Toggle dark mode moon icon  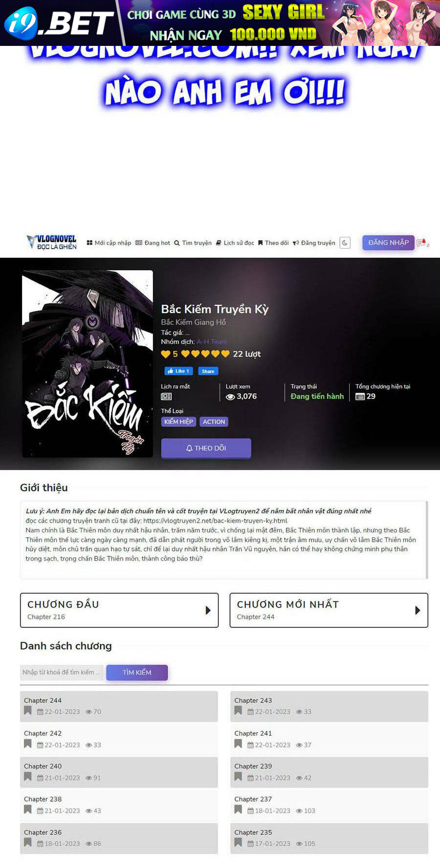click(x=345, y=243)
